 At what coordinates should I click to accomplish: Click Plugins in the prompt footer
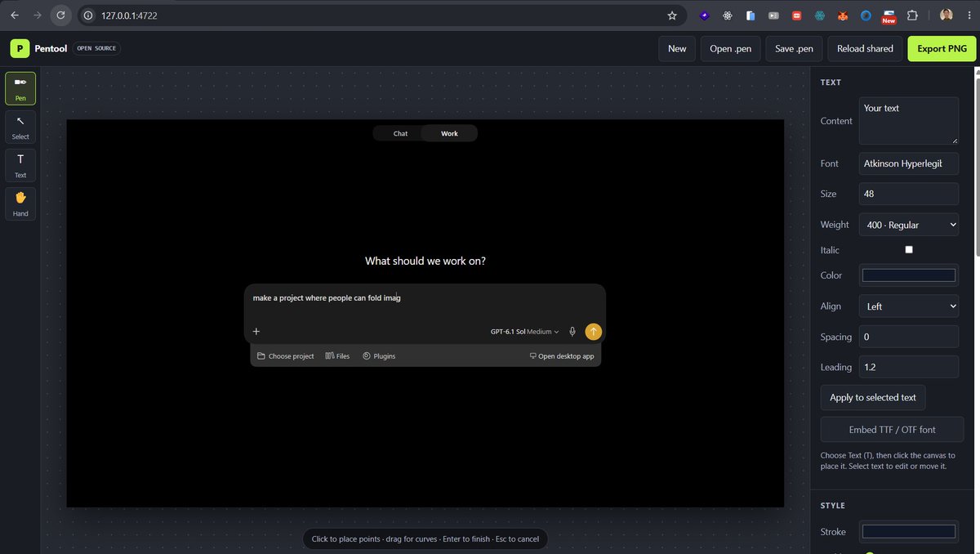point(379,356)
